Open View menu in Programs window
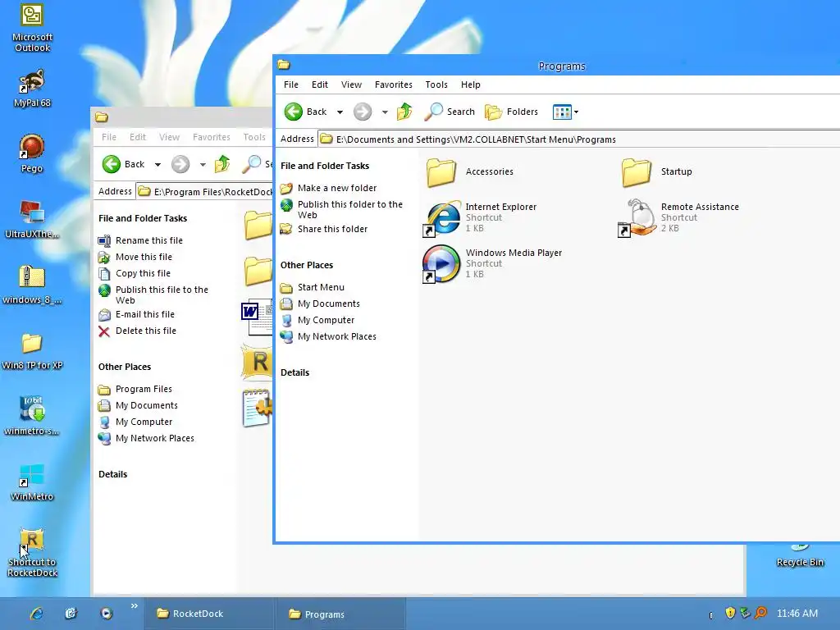840x630 pixels. [351, 84]
